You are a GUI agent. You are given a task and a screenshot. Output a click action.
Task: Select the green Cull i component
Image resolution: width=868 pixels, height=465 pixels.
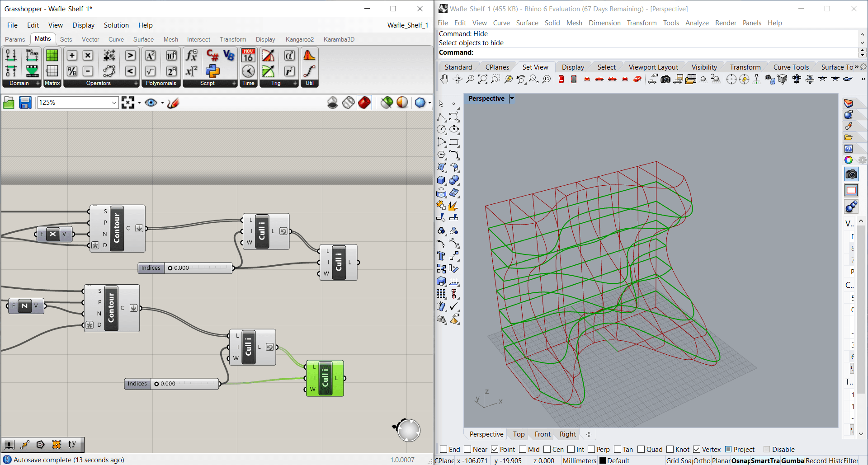(x=325, y=378)
